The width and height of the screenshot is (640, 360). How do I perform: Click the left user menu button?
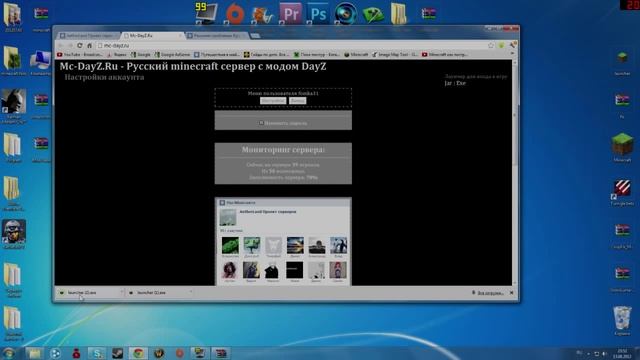(273, 100)
